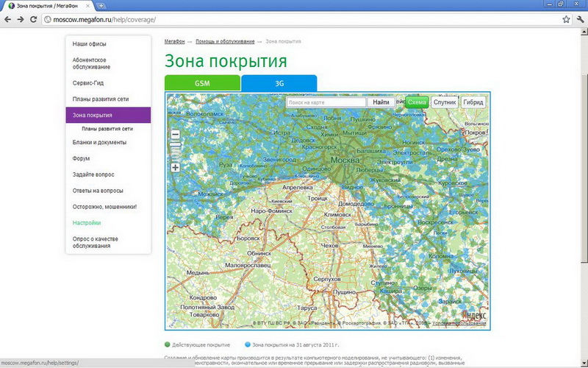Click the Найти search button
The height and width of the screenshot is (368, 588).
(x=381, y=102)
